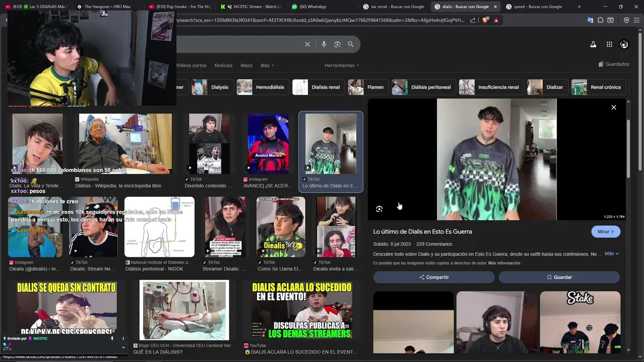Open Guardados saved items
The image size is (644, 362).
click(x=614, y=64)
